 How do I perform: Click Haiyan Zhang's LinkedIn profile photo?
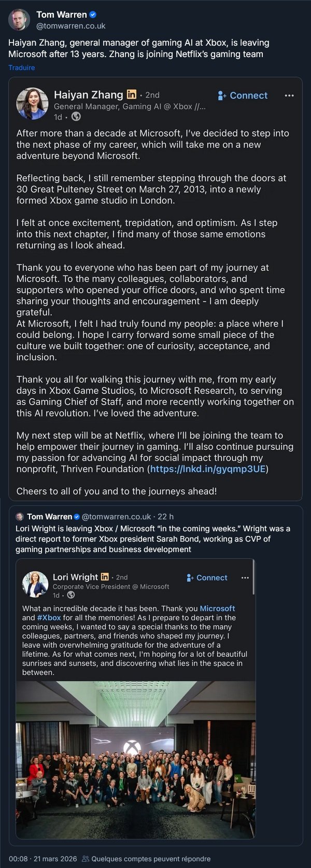[33, 103]
